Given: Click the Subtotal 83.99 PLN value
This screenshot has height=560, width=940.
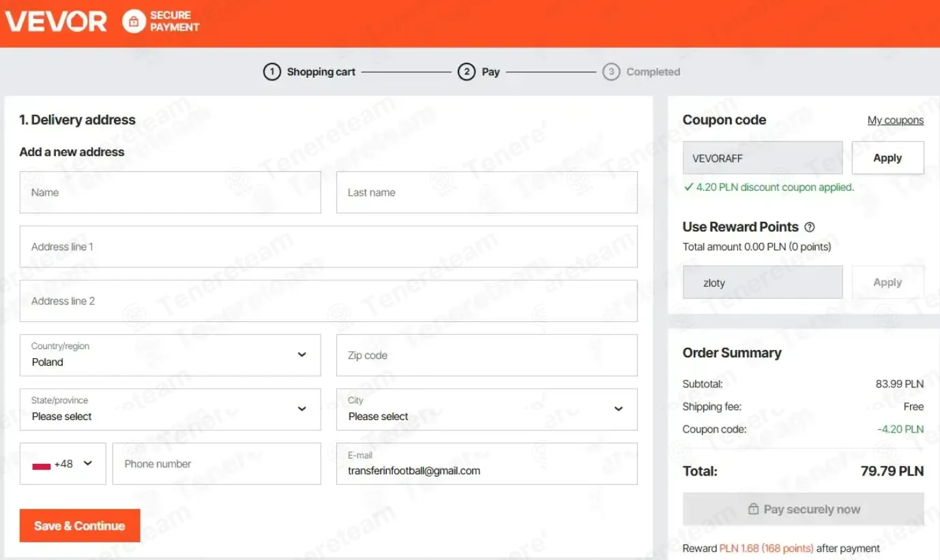Looking at the screenshot, I should point(900,384).
